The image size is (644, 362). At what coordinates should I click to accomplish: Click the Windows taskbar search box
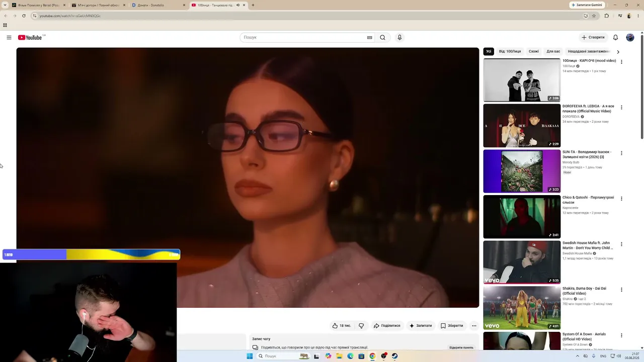pos(283,356)
